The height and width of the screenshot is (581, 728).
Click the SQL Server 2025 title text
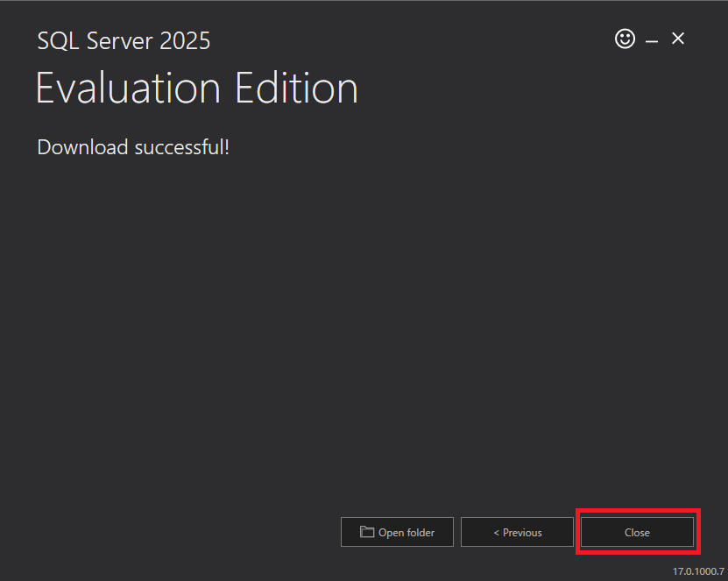tap(124, 41)
